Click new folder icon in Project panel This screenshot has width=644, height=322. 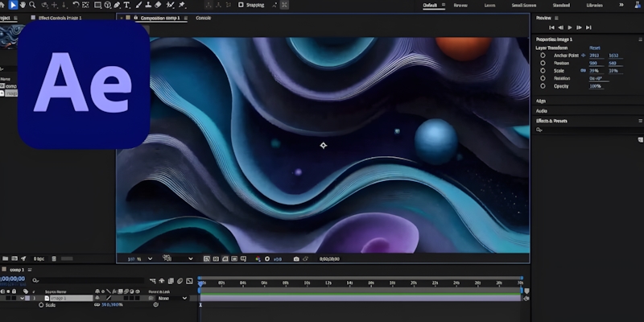tap(6, 258)
